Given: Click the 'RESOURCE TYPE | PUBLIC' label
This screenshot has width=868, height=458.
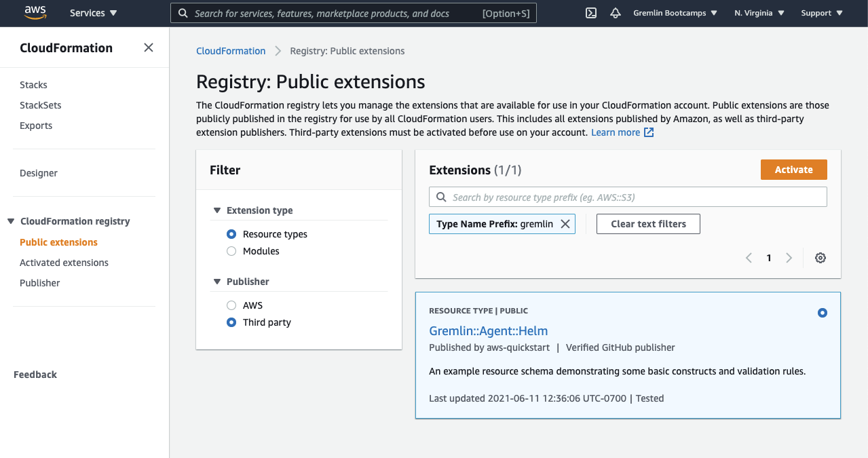Looking at the screenshot, I should point(478,311).
